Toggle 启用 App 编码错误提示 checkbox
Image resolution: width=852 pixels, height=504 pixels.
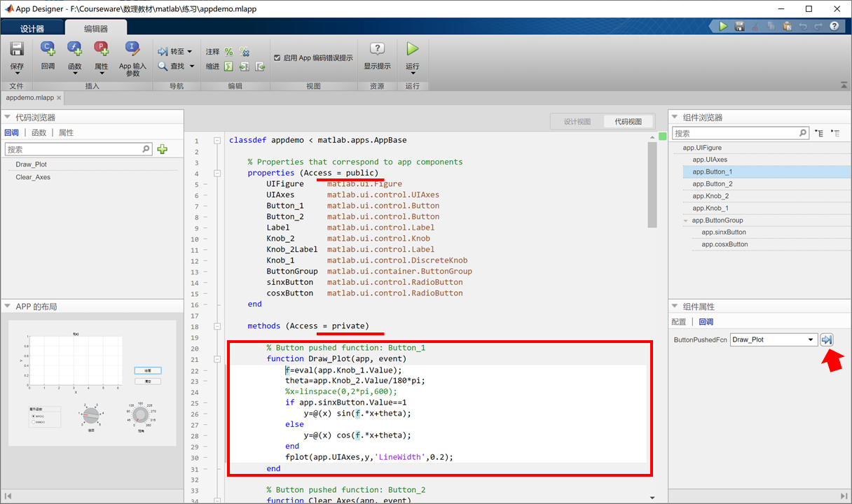tap(277, 58)
